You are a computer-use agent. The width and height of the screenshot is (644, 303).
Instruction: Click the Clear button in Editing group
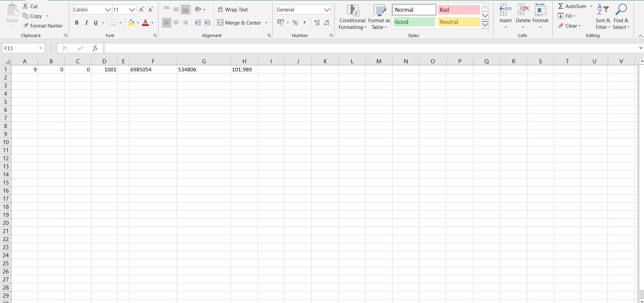570,26
